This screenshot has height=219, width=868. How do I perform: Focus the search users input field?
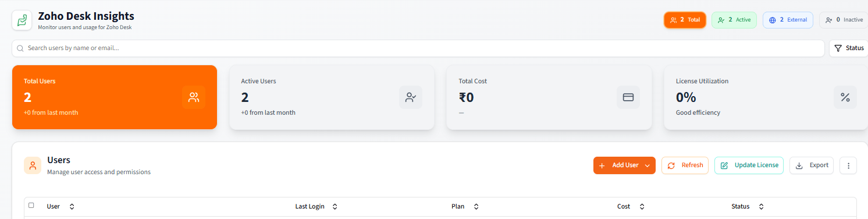coord(418,48)
